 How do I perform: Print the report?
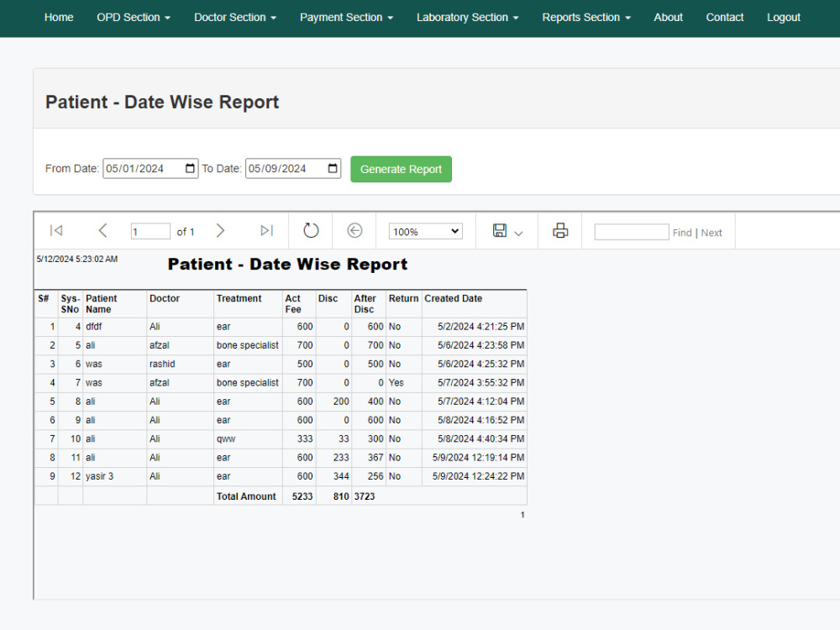pos(560,231)
